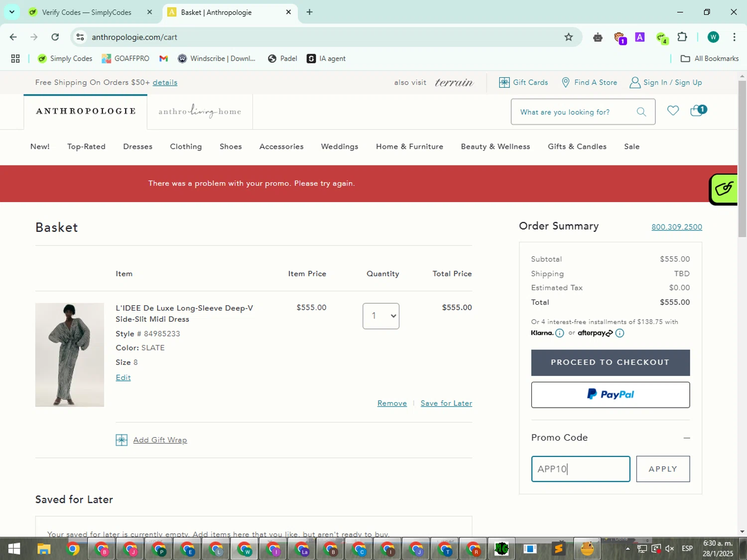747x560 pixels.
Task: Open the Afterpay info icon
Action: coord(620,333)
